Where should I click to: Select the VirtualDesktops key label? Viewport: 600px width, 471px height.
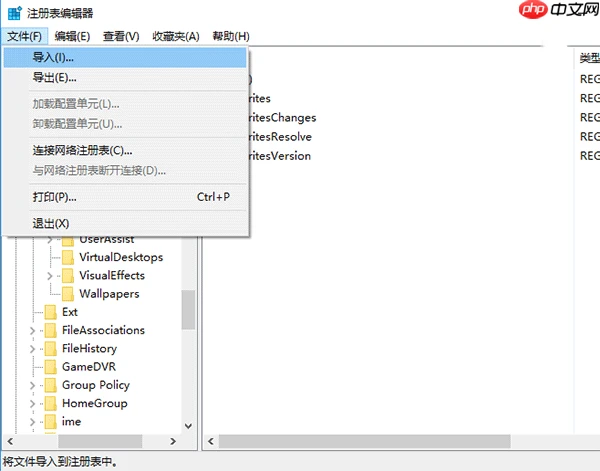[121, 257]
